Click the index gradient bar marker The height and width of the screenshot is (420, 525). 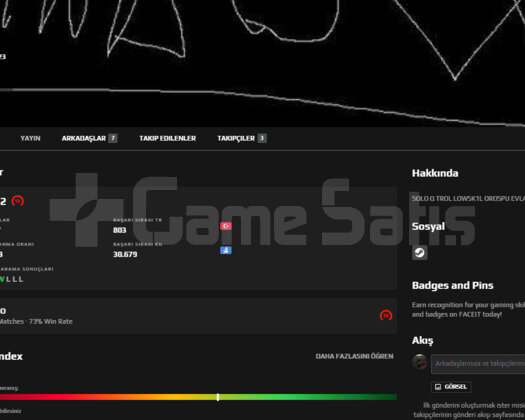tap(218, 397)
